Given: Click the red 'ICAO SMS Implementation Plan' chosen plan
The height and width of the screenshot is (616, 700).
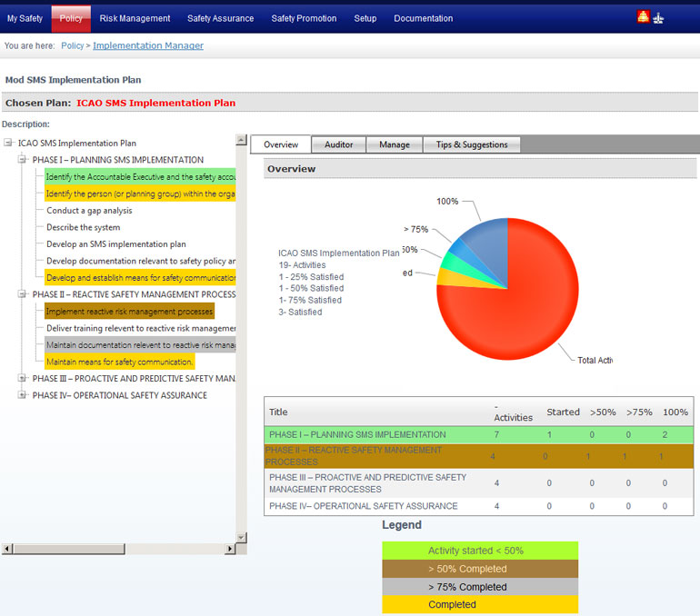Looking at the screenshot, I should click(155, 103).
